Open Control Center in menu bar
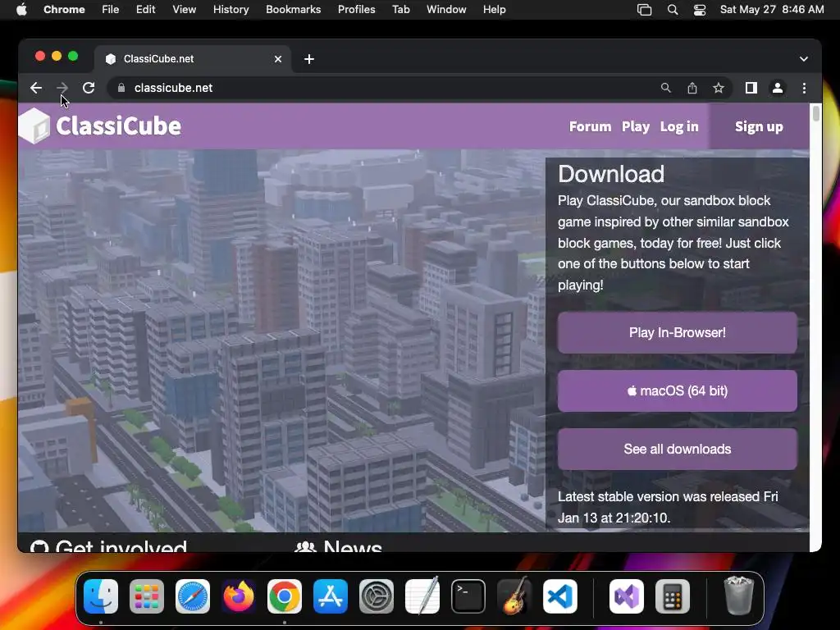 click(700, 10)
